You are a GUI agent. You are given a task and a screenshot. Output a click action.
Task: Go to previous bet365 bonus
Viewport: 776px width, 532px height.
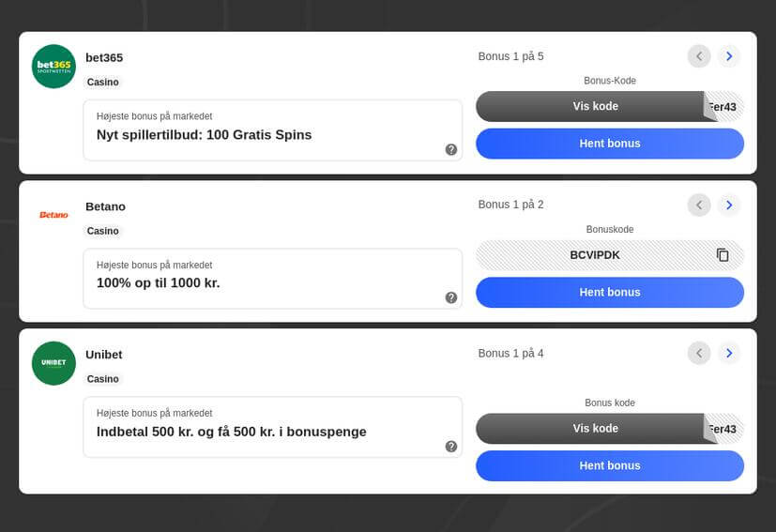point(699,56)
